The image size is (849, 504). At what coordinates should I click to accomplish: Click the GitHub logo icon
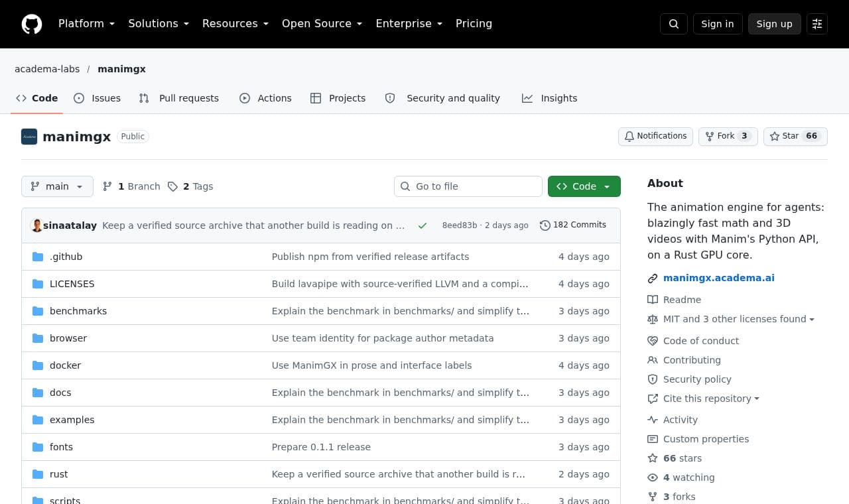tap(32, 24)
